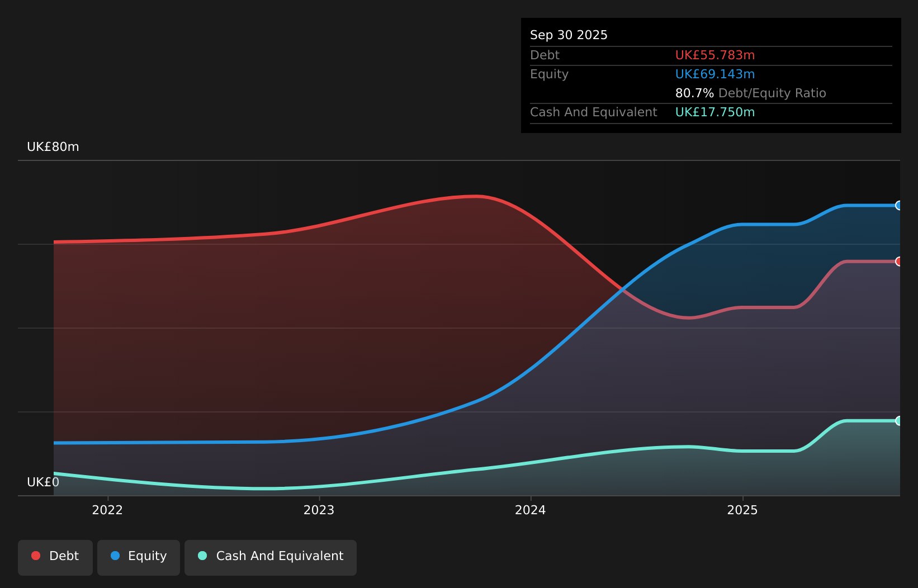Toggle the Debt legend button
Image resolution: width=918 pixels, height=588 pixels.
click(55, 557)
